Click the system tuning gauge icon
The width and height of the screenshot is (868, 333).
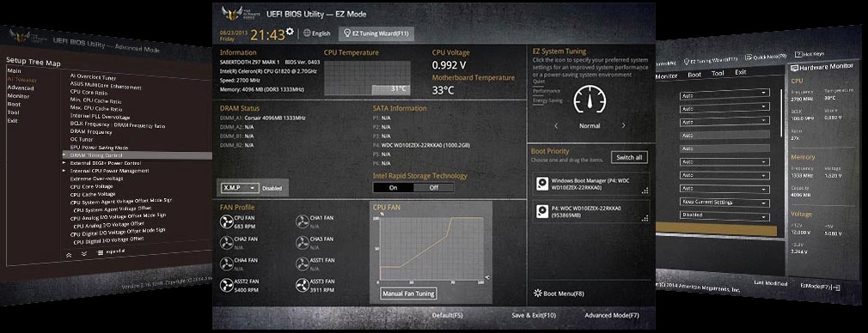(590, 99)
